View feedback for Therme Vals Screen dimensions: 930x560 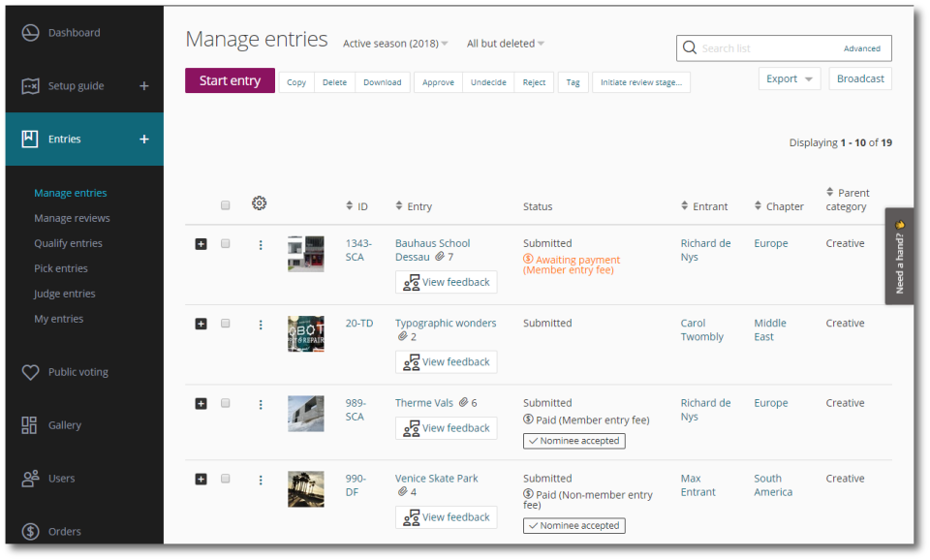(446, 427)
